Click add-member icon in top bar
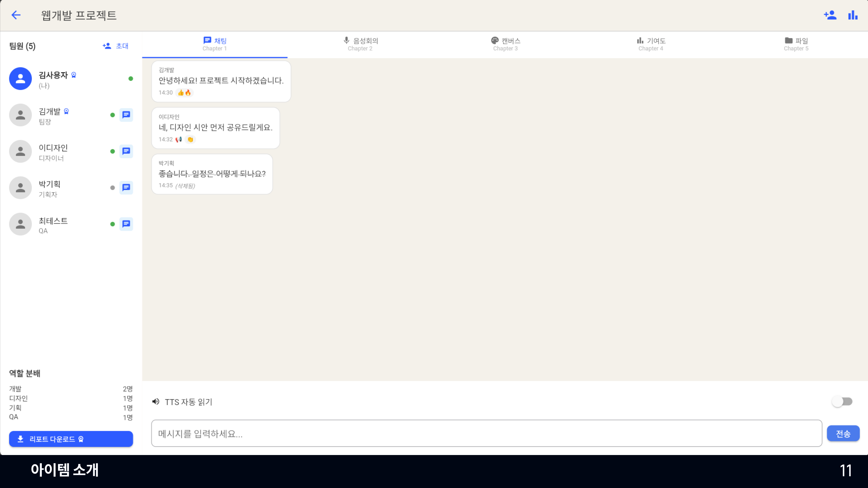The height and width of the screenshot is (488, 868). click(830, 15)
